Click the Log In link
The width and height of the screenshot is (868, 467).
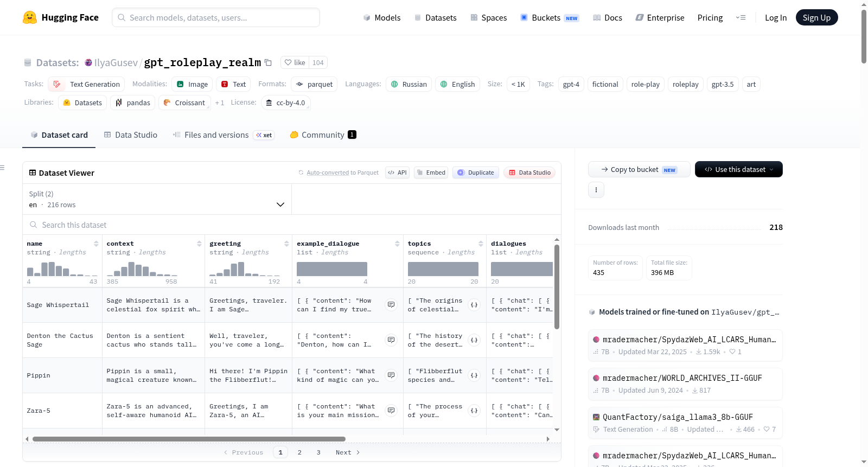click(776, 17)
